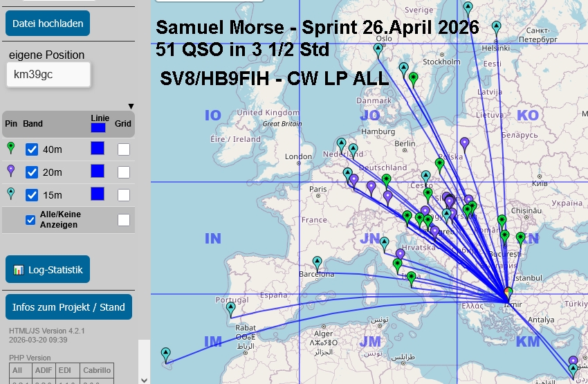
Task: Enable the Grid checkbox for 20m
Action: coord(124,172)
